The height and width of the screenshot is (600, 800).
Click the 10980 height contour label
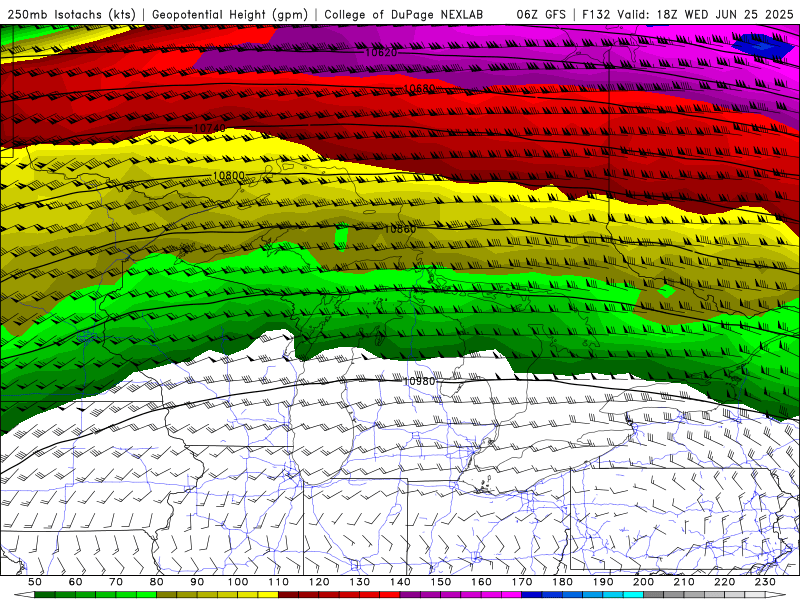point(419,381)
